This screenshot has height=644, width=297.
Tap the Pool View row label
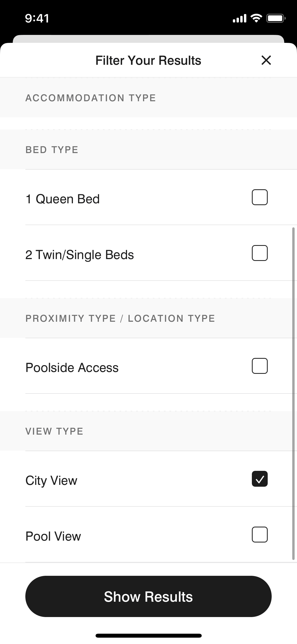click(53, 536)
